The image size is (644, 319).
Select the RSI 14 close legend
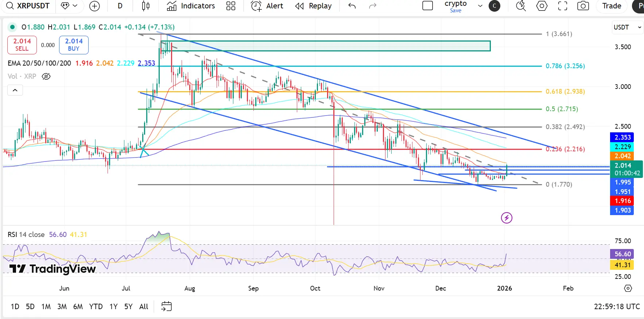[x=26, y=234]
